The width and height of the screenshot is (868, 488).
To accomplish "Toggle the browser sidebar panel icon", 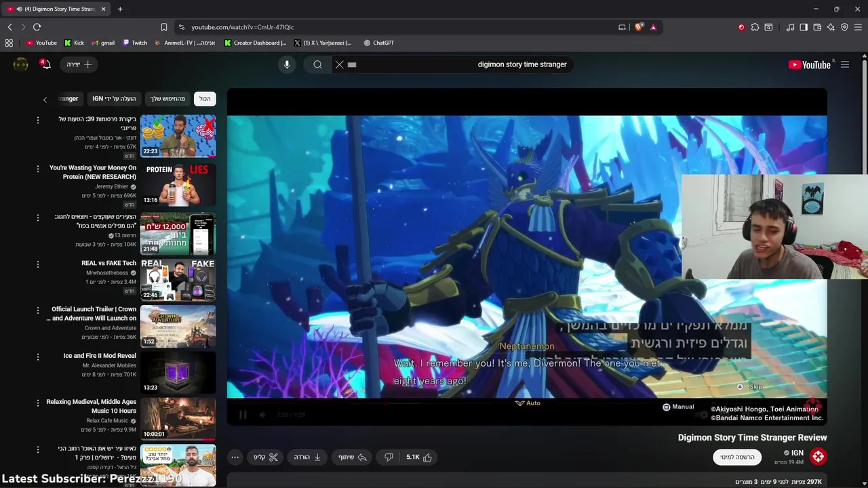I will tap(804, 27).
